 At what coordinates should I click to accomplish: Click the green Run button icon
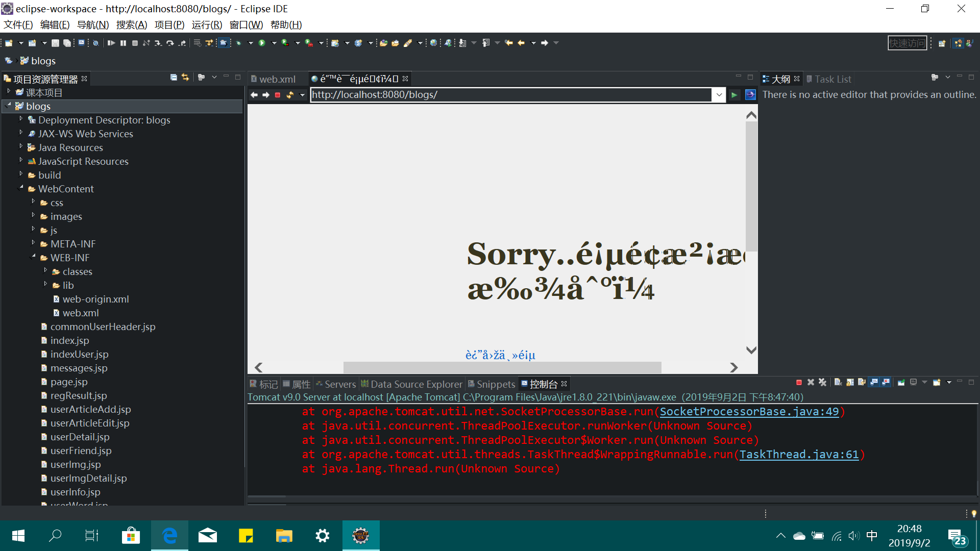point(262,43)
